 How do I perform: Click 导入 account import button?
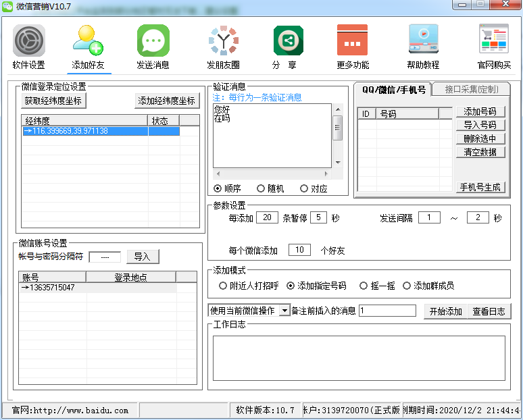[x=143, y=257]
